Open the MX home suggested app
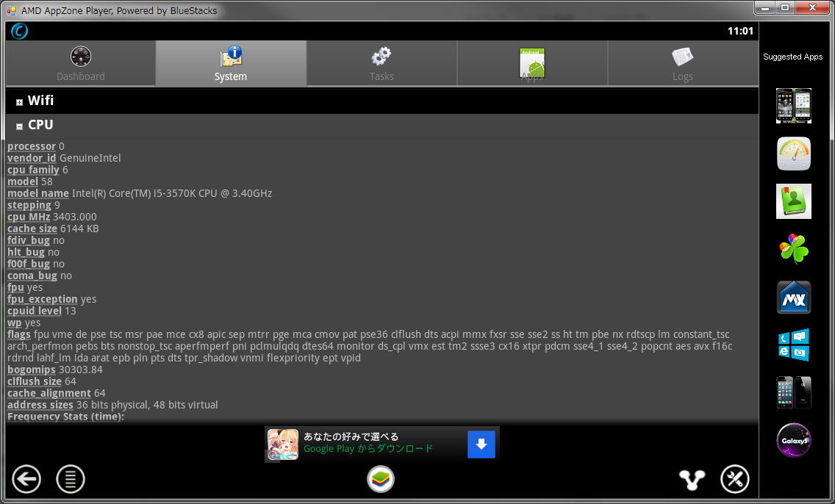The width and height of the screenshot is (835, 504). pyautogui.click(x=793, y=297)
